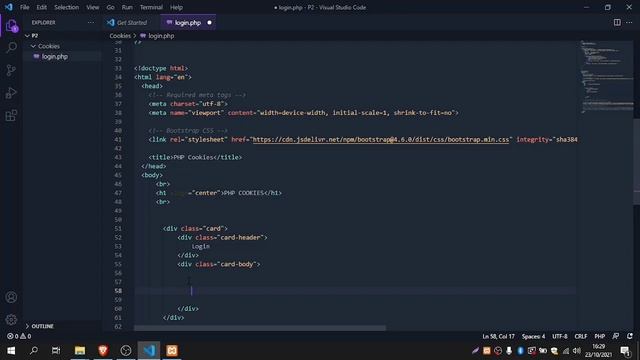Open the bootstrap CSS URL link on line 41
The image size is (640, 360).
click(x=381, y=140)
